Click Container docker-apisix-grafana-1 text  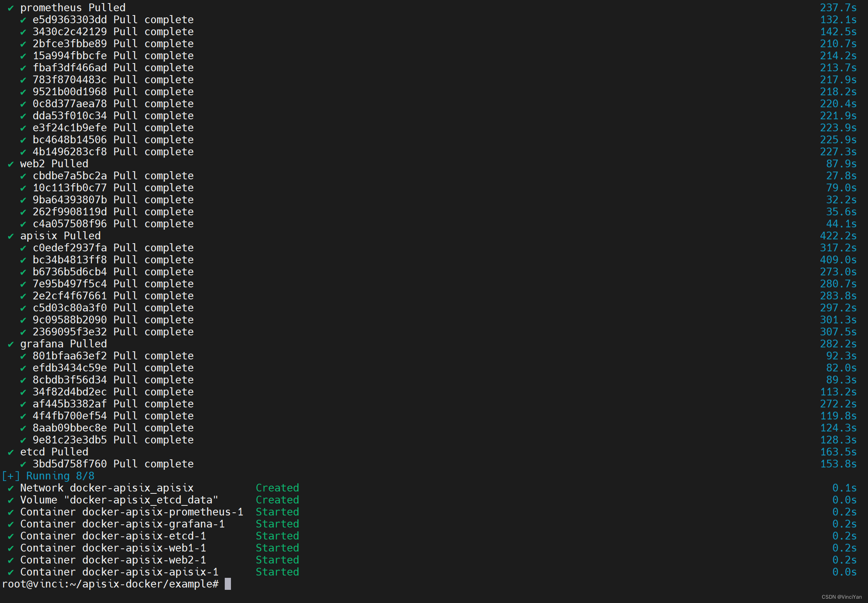122,524
